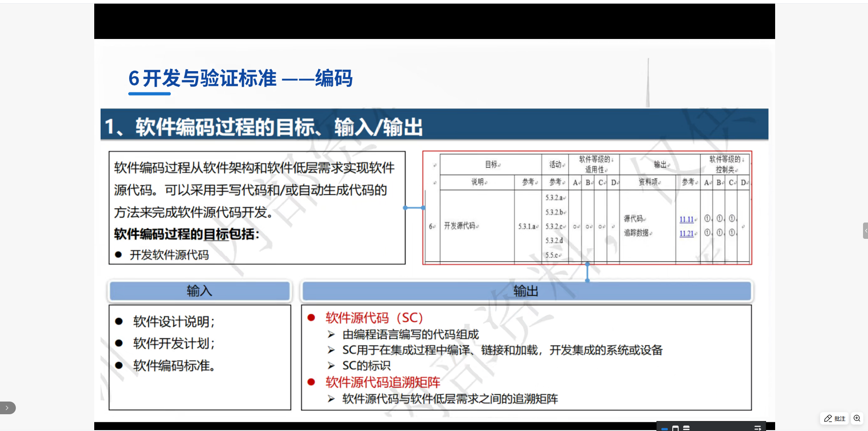Click the blue bar indicator in the bottom toolbar
This screenshot has height=431, width=868.
(664, 428)
